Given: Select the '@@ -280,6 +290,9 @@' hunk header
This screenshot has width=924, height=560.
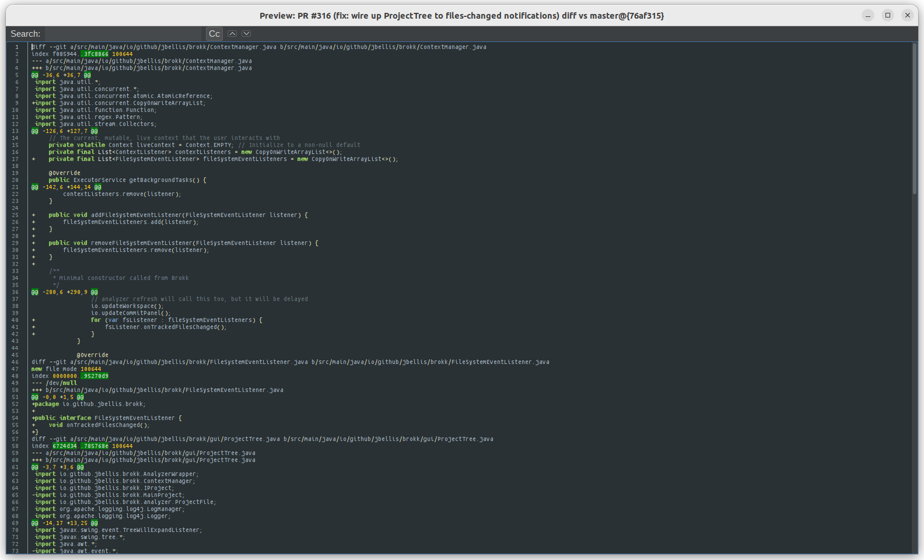Looking at the screenshot, I should [x=65, y=292].
